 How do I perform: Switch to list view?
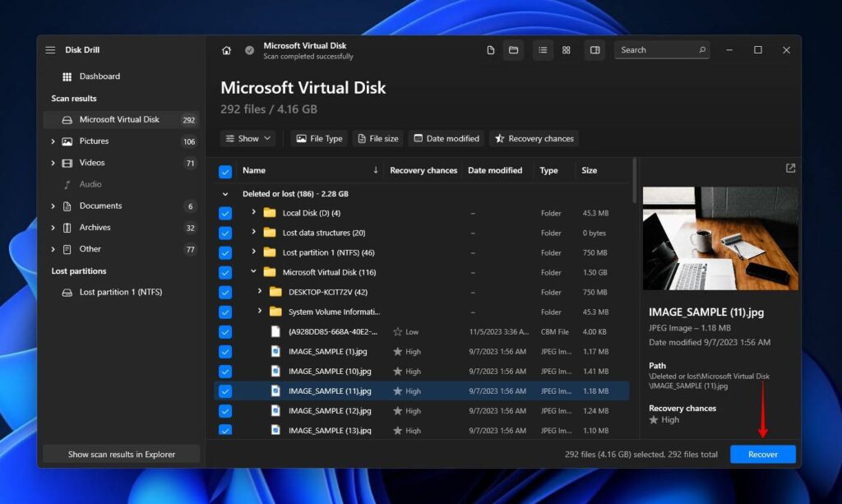coord(542,50)
